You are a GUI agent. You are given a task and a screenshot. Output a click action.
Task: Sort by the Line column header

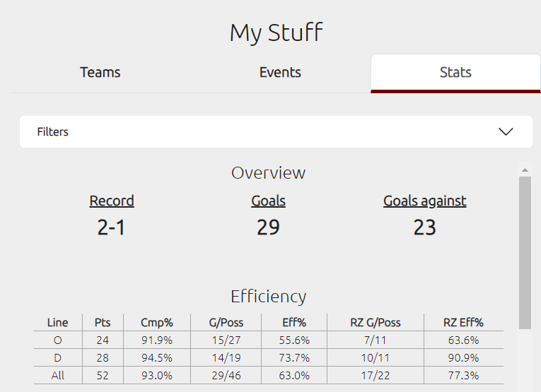(x=57, y=322)
